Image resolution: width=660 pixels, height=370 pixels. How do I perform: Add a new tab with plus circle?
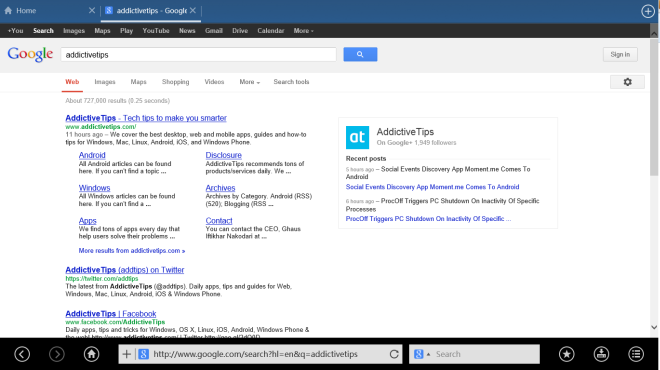coord(648,11)
